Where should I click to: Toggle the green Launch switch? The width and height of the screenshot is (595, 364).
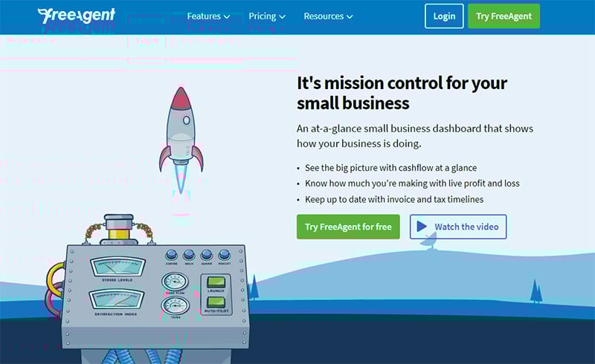pos(215,282)
